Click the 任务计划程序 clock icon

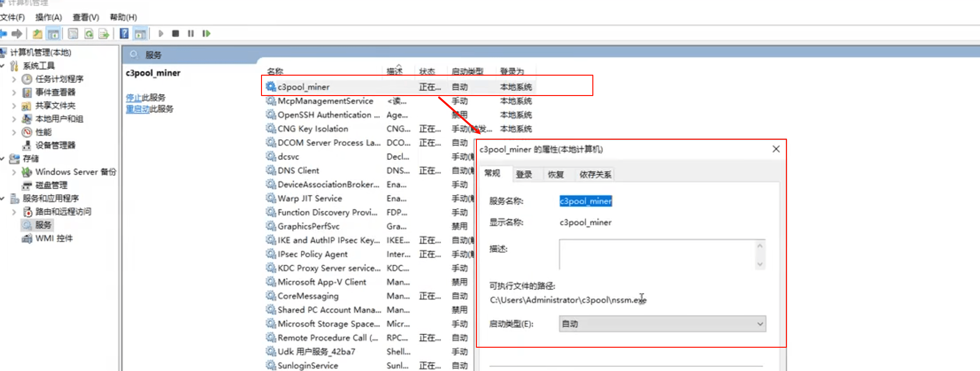tap(27, 79)
